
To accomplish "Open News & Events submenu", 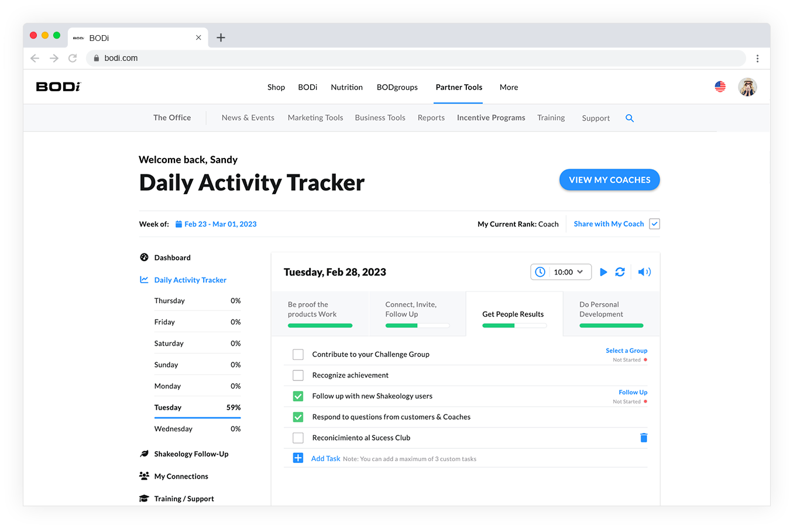I will [248, 118].
